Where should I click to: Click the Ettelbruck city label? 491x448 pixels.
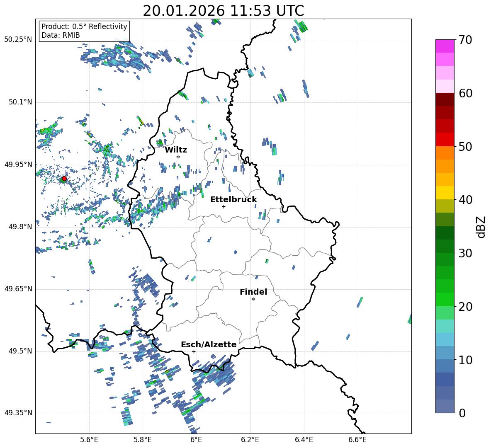[x=233, y=200]
